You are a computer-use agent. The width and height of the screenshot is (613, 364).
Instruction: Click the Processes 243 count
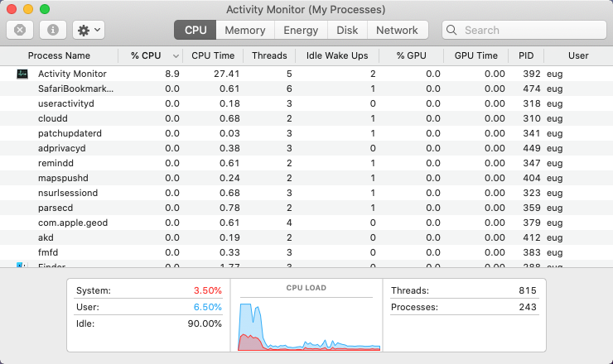(528, 307)
